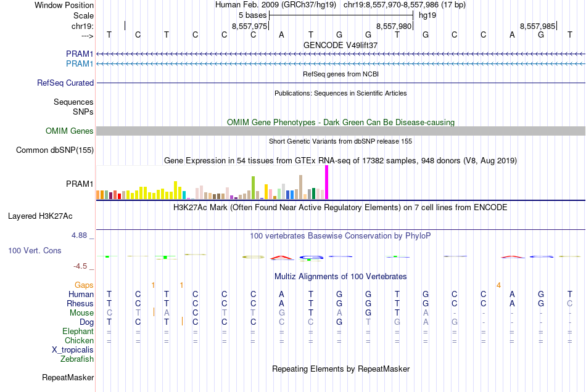This screenshot has width=586, height=392.
Task: Click Short Genetic Variants from dbSNP title
Action: click(x=340, y=141)
